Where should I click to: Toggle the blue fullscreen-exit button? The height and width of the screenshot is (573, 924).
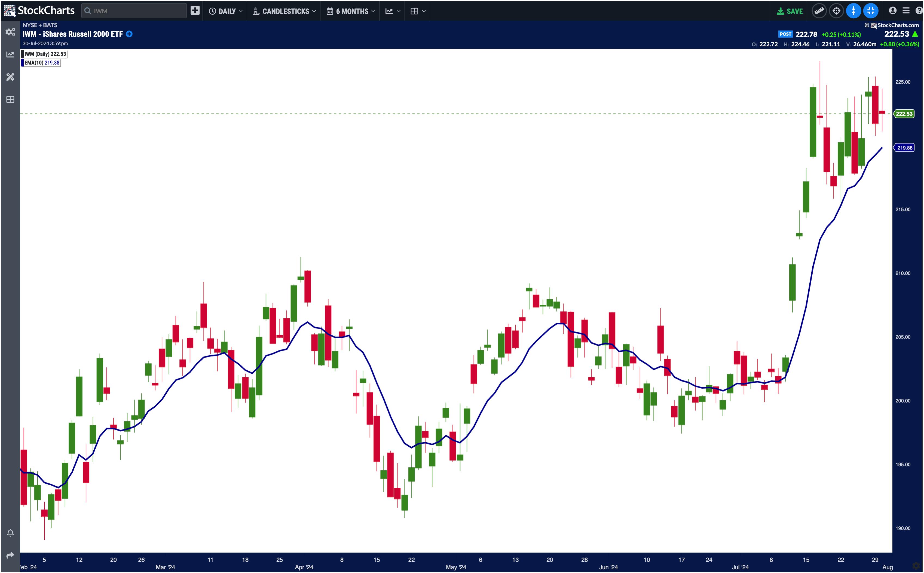point(871,11)
